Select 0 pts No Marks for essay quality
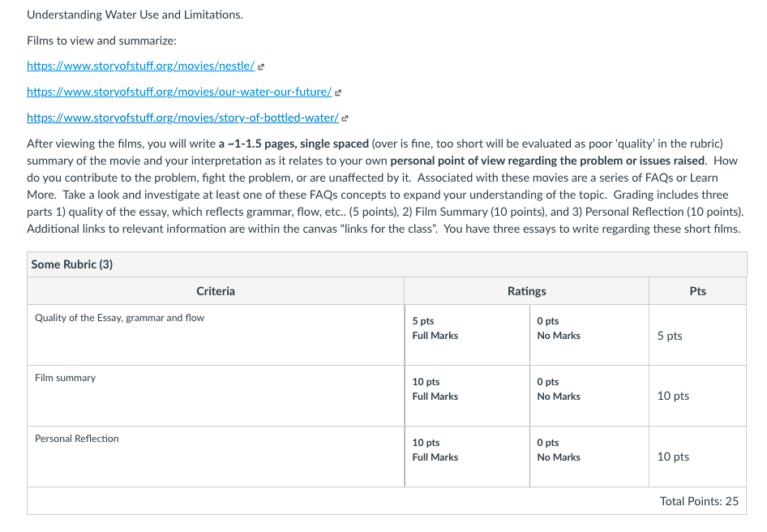The height and width of the screenshot is (532, 767). point(589,335)
